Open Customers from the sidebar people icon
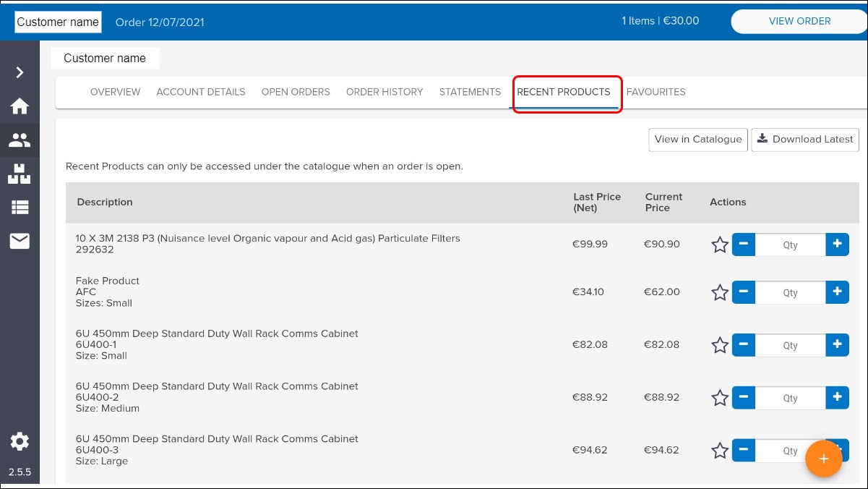The width and height of the screenshot is (868, 489). point(20,140)
